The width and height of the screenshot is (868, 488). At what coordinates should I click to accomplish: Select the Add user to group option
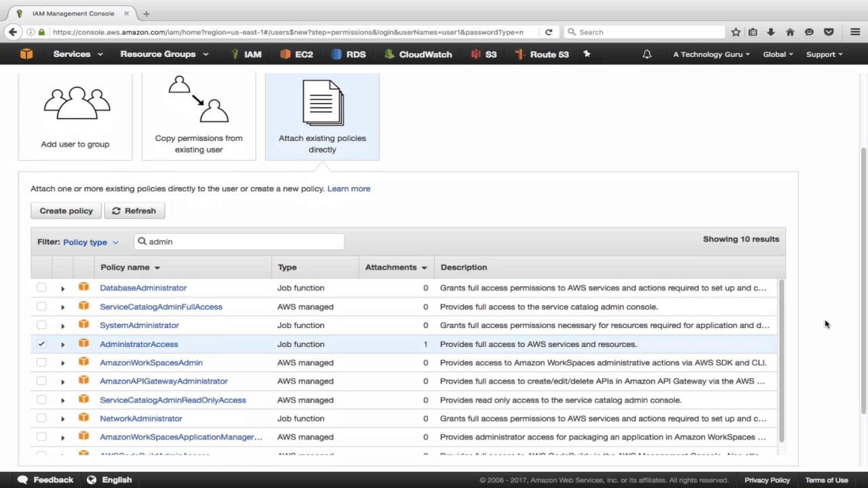point(75,117)
